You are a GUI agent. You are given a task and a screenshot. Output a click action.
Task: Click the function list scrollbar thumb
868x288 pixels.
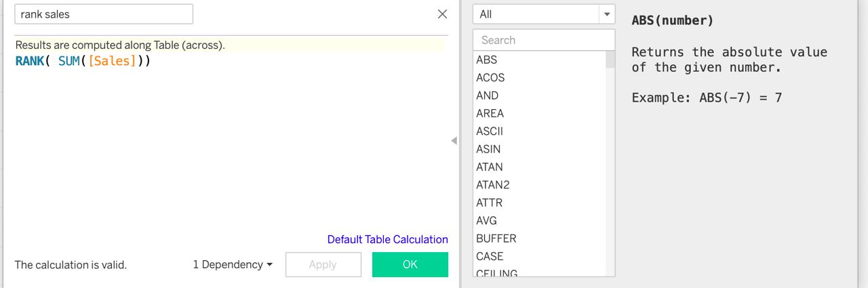[x=610, y=60]
